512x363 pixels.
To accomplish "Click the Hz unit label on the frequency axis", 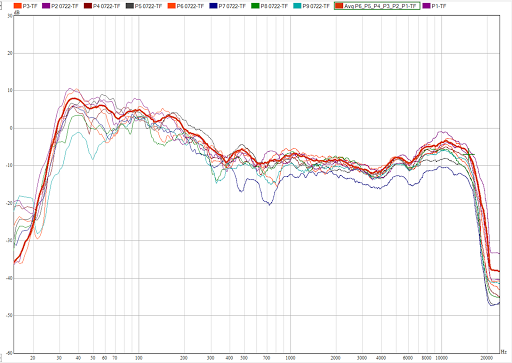I will pyautogui.click(x=503, y=352).
